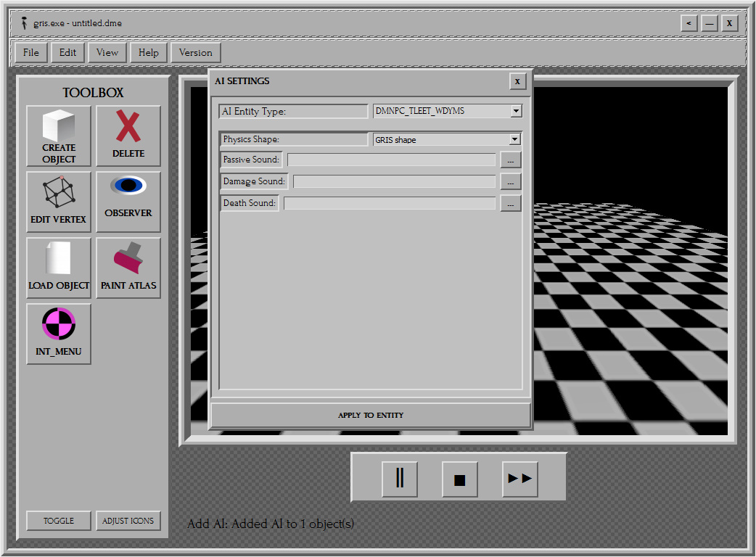This screenshot has width=756, height=557.
Task: Open the Version menu
Action: [195, 52]
